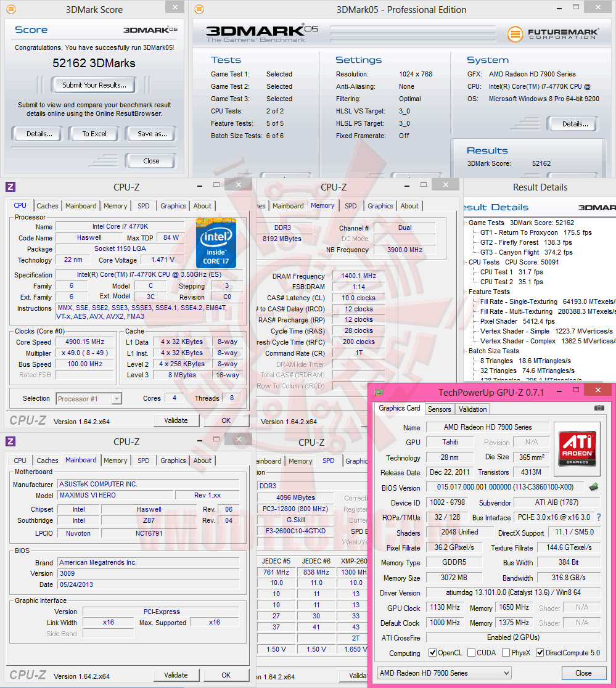Click the ATI Radeon Graphics logo
This screenshot has width=616, height=688.
[x=577, y=448]
